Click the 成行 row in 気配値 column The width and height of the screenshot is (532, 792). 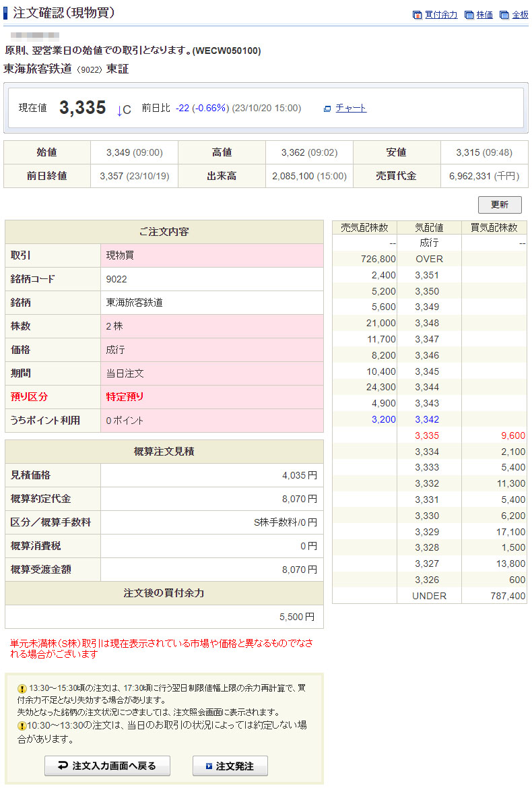point(429,243)
